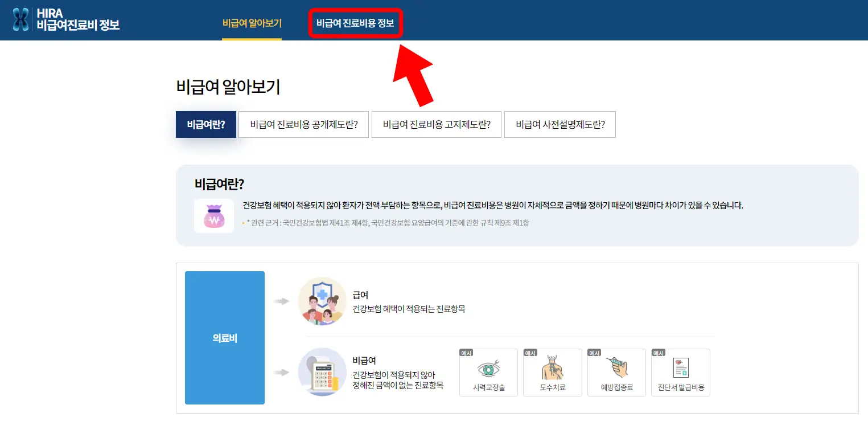Switch to the 비급여 진료비용 정보 tab

click(355, 22)
